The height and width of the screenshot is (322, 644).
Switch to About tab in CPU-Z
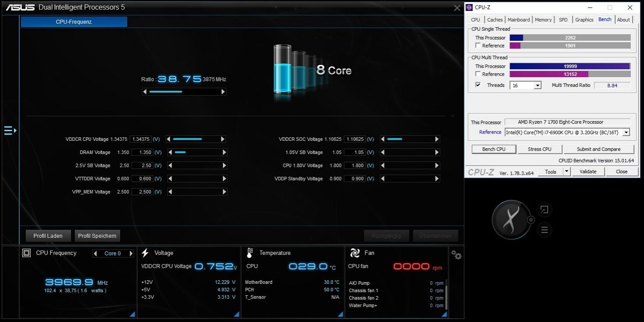pos(623,20)
